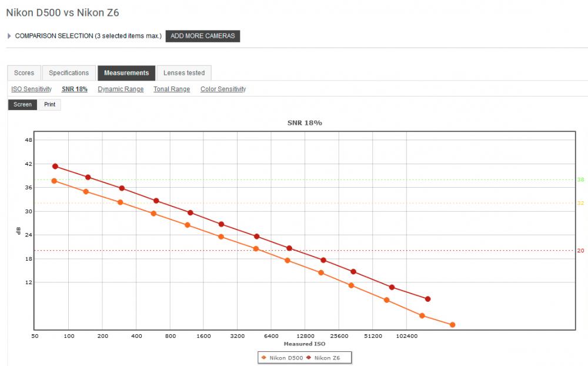Click the first Nikon Z6 data point near 42 dB

coord(55,167)
